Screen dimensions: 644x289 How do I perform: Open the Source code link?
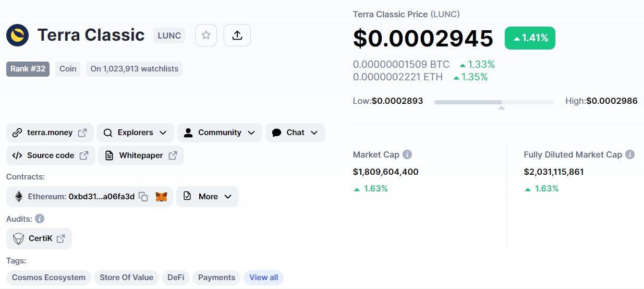tap(51, 155)
